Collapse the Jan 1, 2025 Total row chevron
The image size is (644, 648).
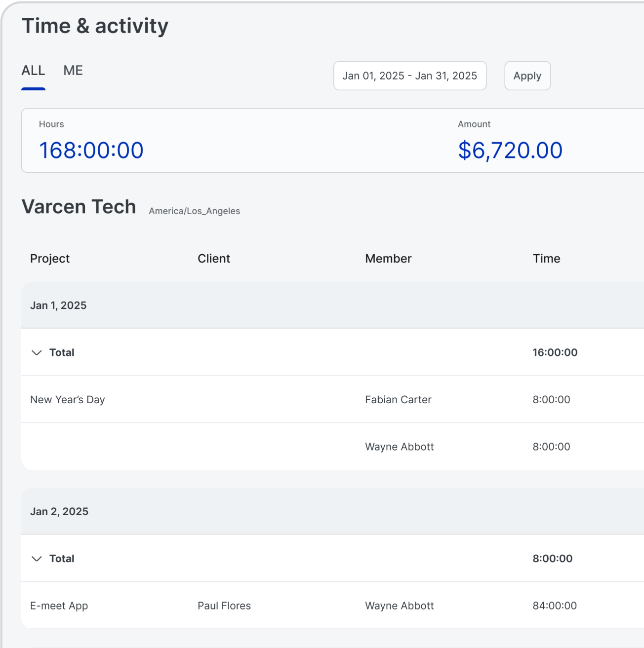pyautogui.click(x=37, y=352)
